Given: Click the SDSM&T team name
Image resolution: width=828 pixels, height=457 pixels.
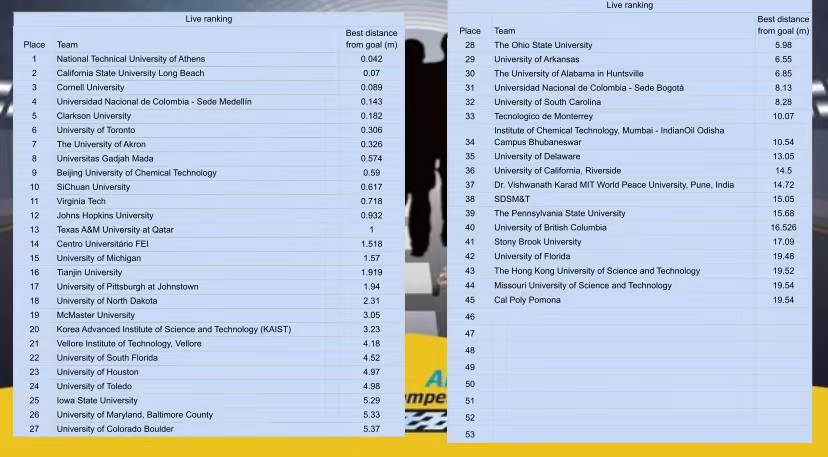Looking at the screenshot, I should pos(512,199).
